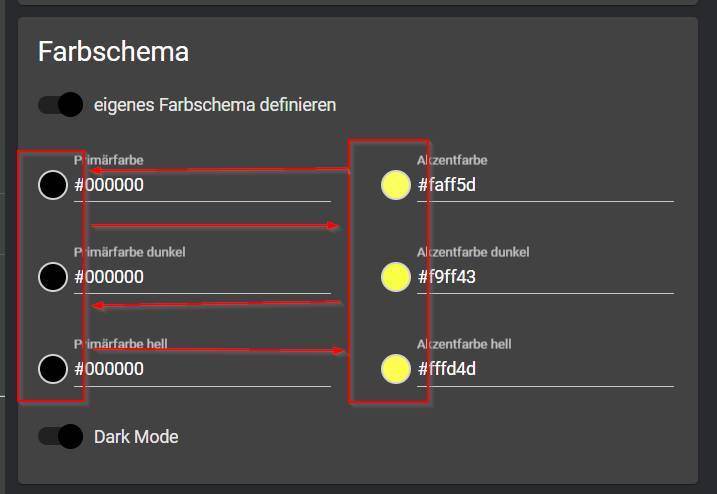Viewport: 717px width, 494px height.
Task: Click the small 'Akzentfarbe hell' caption label
Action: pyautogui.click(x=464, y=344)
